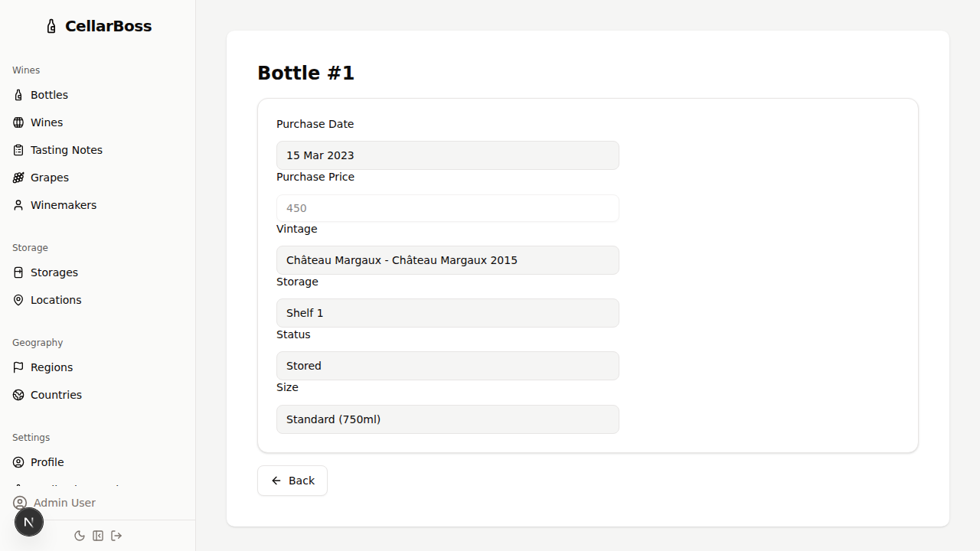The width and height of the screenshot is (980, 551).
Task: Collapse the sidebar panel
Action: (x=98, y=536)
